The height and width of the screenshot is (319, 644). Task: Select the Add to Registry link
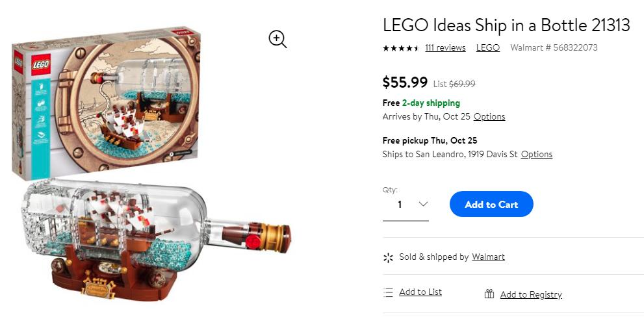click(x=531, y=295)
